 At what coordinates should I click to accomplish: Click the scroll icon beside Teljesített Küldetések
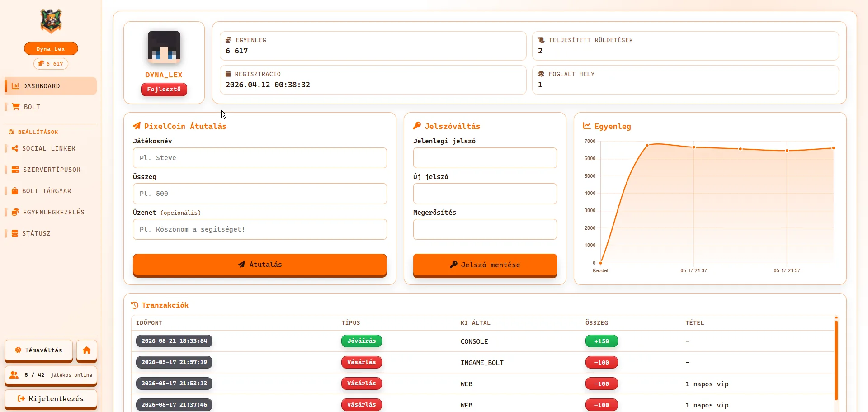(x=541, y=40)
